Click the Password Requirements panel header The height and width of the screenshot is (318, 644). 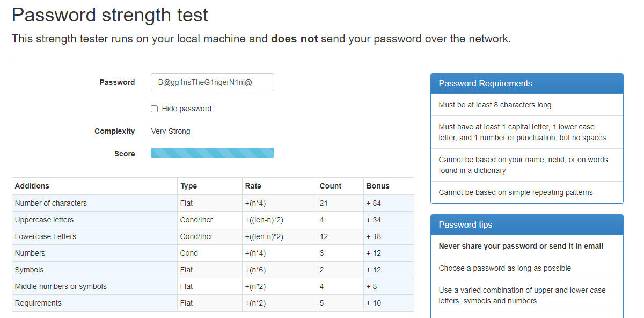pos(526,84)
